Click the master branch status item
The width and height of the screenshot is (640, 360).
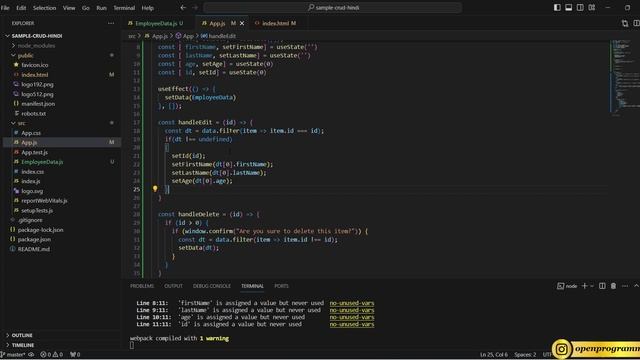[x=13, y=354]
